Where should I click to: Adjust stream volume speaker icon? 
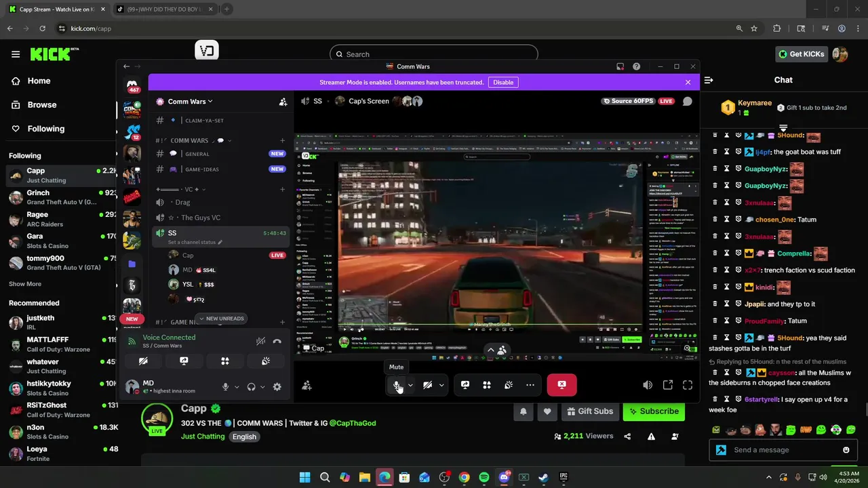648,385
